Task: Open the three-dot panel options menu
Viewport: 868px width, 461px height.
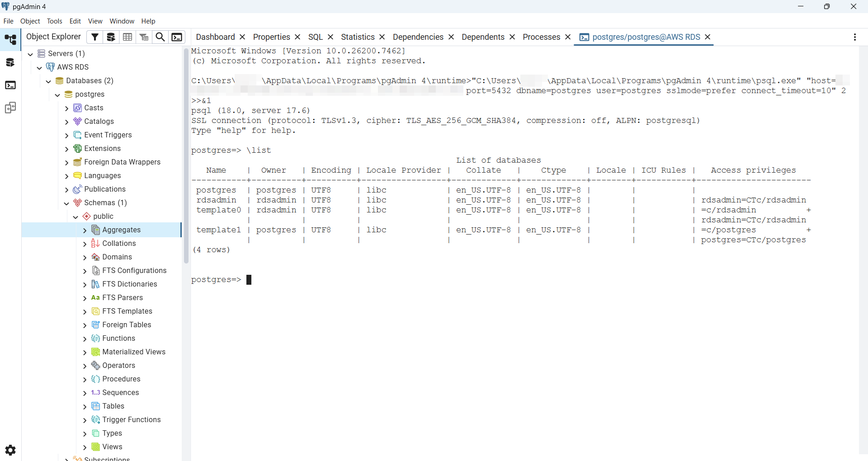Action: point(854,37)
